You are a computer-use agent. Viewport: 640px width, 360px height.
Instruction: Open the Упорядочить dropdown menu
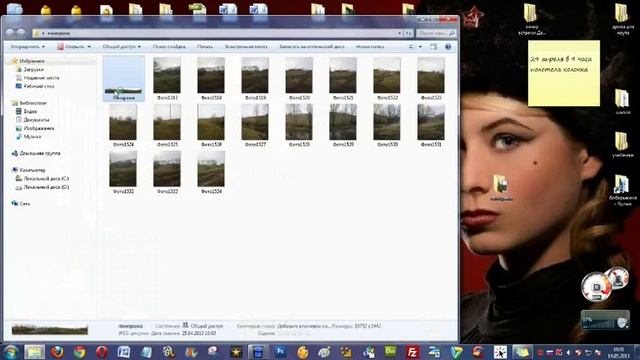[x=27, y=47]
